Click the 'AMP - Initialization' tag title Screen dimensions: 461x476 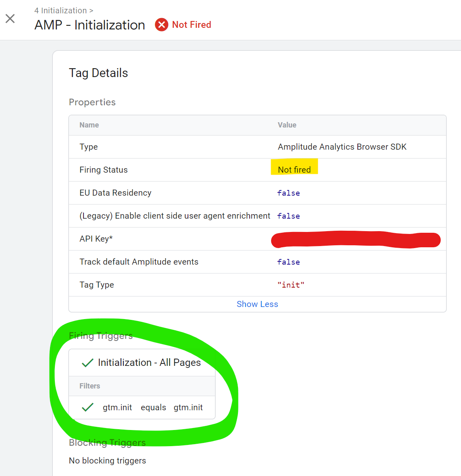point(90,25)
